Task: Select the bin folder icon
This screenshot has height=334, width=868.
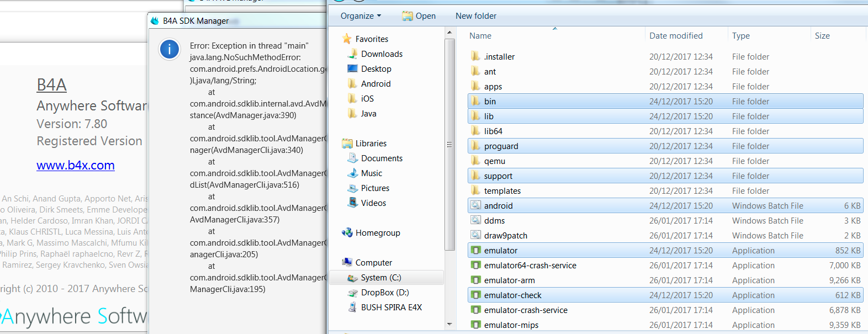Action: [x=475, y=101]
